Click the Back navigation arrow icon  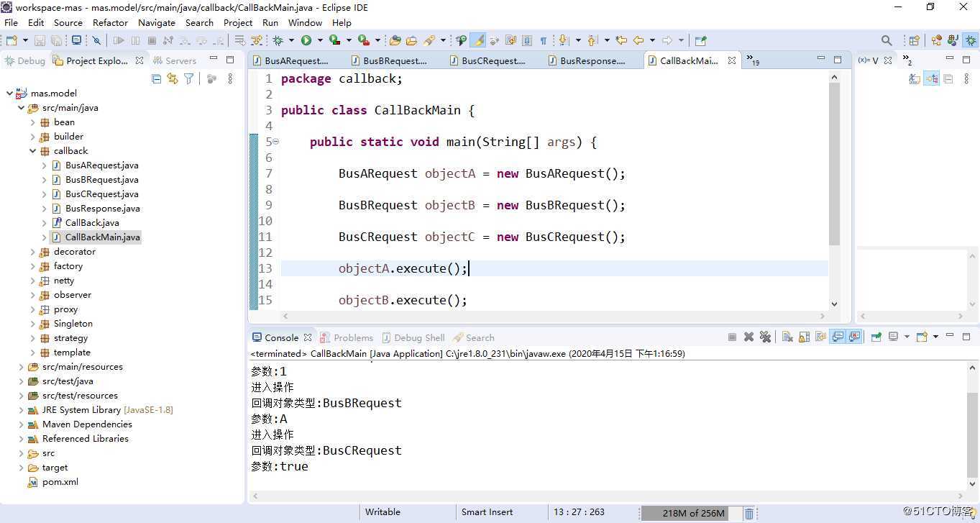[x=638, y=41]
